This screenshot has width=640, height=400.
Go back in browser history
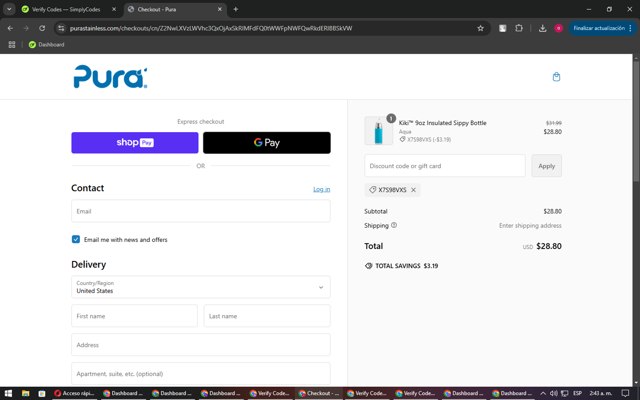(x=10, y=28)
